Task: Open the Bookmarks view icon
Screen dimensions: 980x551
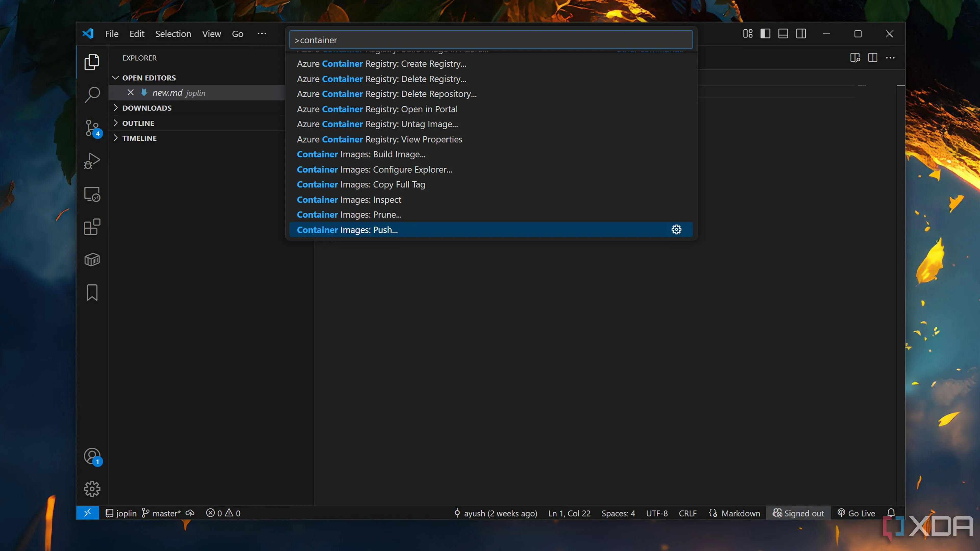Action: pyautogui.click(x=92, y=292)
